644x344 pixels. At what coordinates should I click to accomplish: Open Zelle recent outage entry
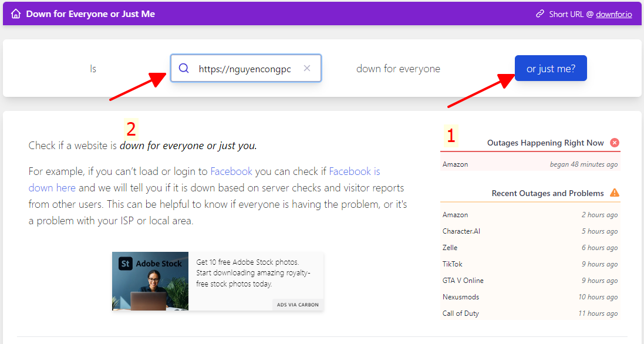[x=530, y=248]
